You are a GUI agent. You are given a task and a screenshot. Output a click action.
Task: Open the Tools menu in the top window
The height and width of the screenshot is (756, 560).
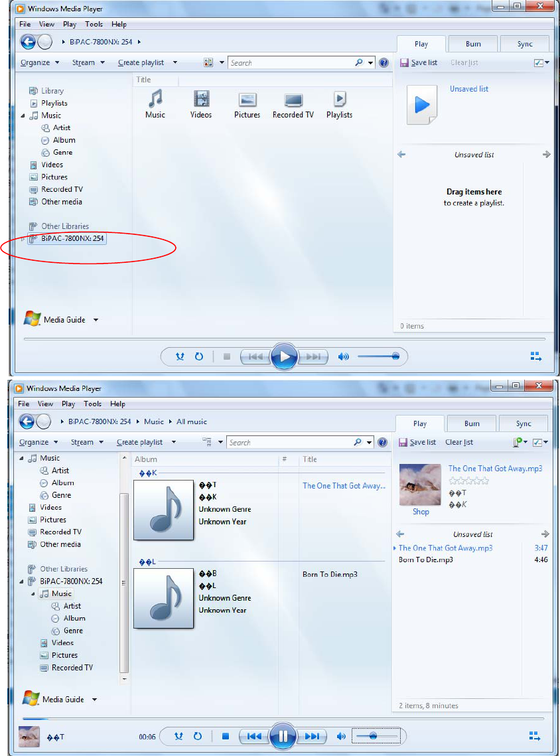(94, 24)
